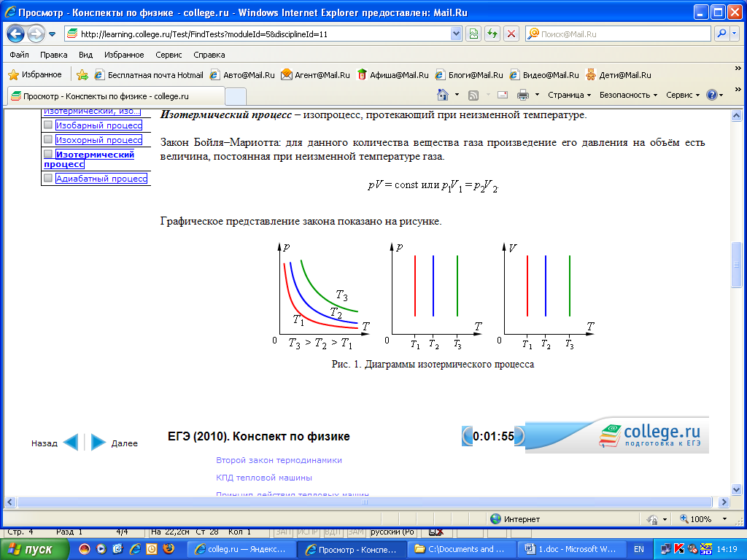The height and width of the screenshot is (560, 747).
Task: Open the Изохорный процесс link
Action: pyautogui.click(x=98, y=140)
